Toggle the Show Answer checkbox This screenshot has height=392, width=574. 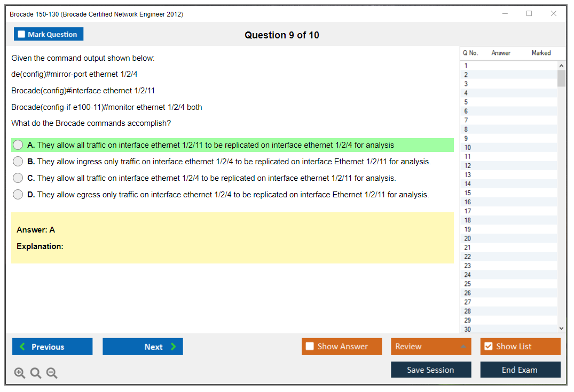[x=310, y=347]
